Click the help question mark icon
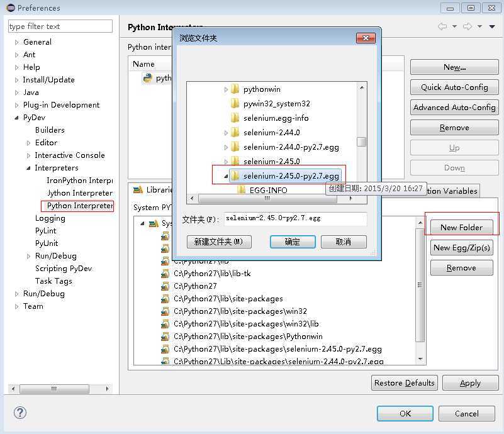 point(20,413)
